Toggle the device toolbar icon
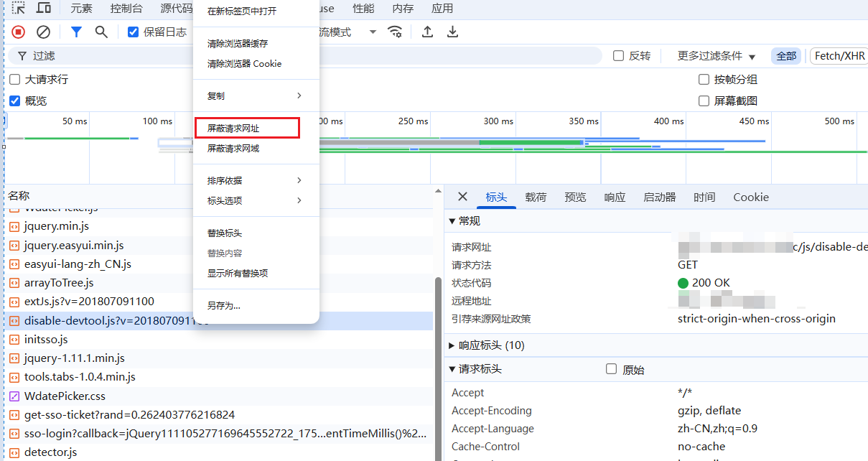 (44, 9)
